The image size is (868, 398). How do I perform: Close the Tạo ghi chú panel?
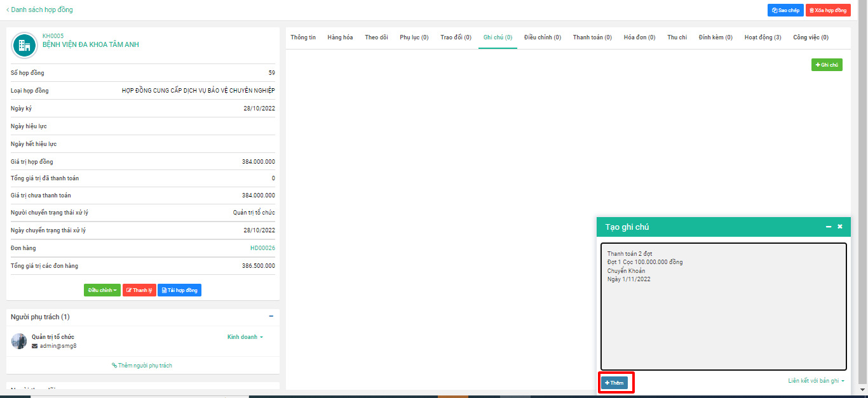coord(839,227)
